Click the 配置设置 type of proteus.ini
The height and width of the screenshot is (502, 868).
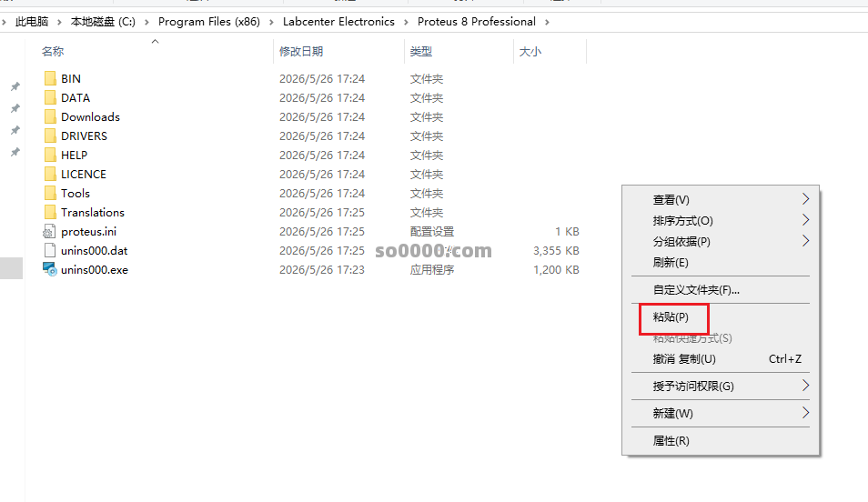[432, 231]
